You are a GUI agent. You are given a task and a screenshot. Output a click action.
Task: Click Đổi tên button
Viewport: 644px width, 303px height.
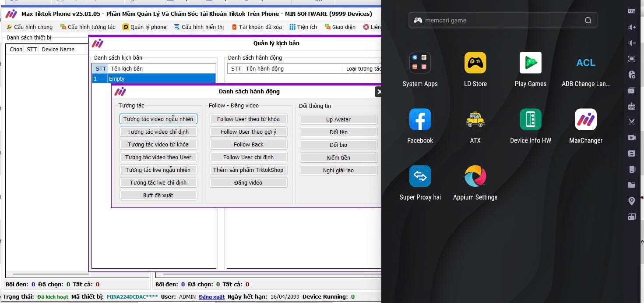pos(338,132)
